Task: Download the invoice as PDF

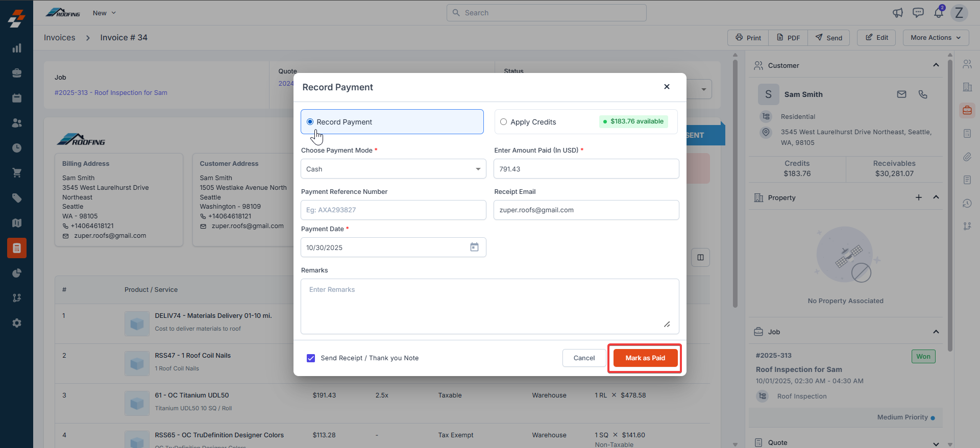Action: point(788,38)
